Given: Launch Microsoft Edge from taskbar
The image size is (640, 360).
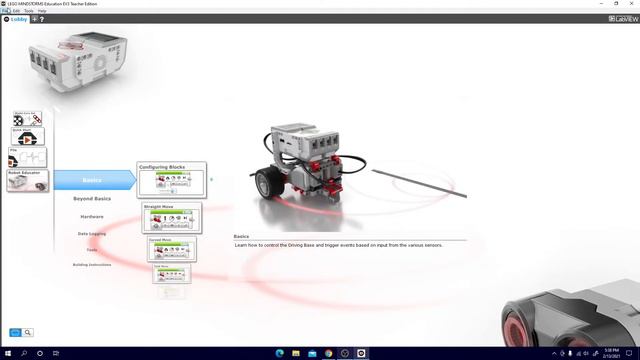Looking at the screenshot, I should click(x=280, y=353).
